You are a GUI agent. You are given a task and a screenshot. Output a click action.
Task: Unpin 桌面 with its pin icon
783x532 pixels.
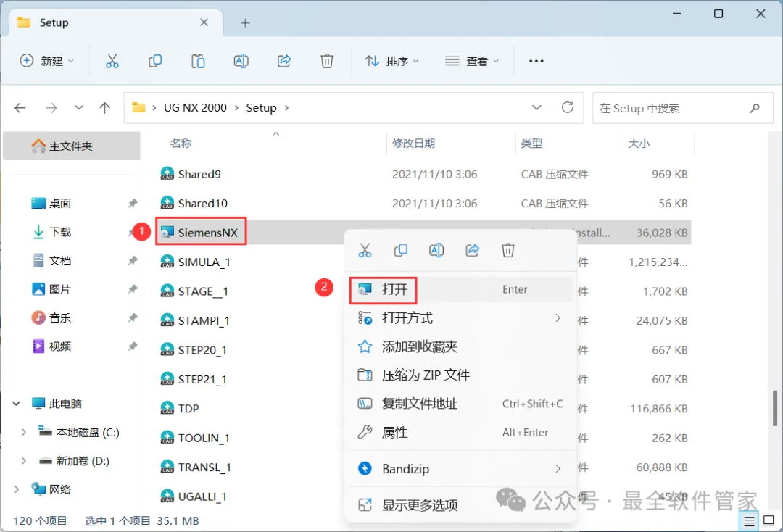click(133, 203)
